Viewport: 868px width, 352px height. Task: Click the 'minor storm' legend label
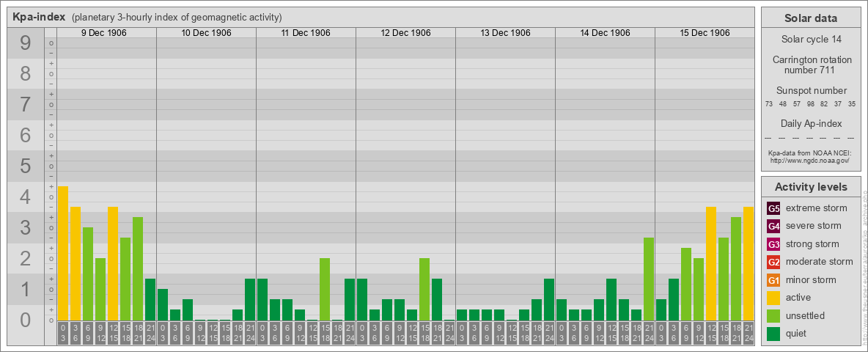click(x=811, y=279)
